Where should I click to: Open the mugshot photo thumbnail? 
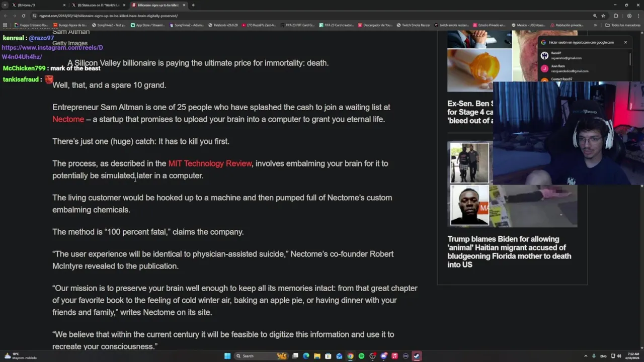tap(469, 205)
